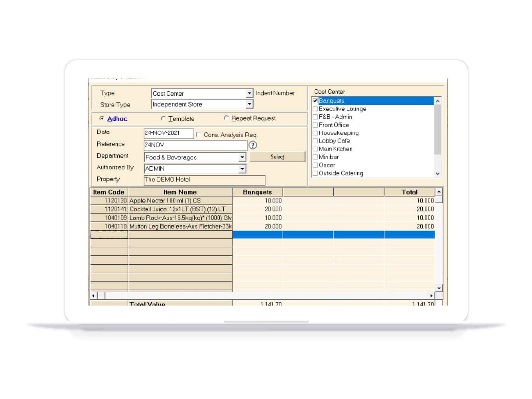Image resolution: width=532 pixels, height=399 pixels.
Task: Expand the Store Type dropdown
Action: tap(249, 104)
